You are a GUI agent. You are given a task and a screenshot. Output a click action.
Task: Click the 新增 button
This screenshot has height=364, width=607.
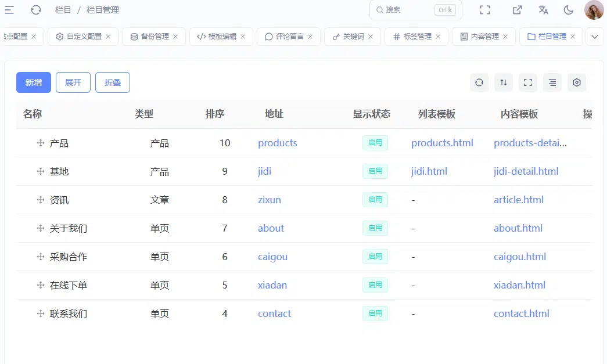coord(34,82)
